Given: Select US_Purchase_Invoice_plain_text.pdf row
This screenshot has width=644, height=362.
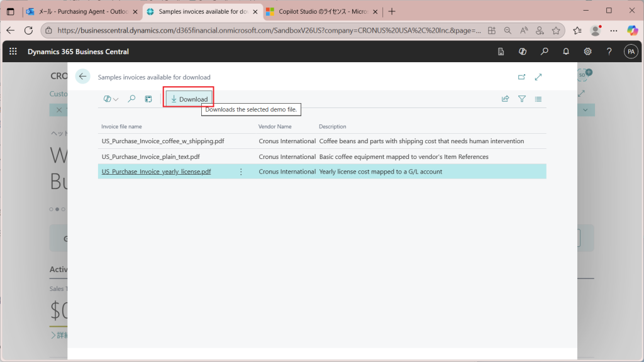Looking at the screenshot, I should tap(322, 156).
